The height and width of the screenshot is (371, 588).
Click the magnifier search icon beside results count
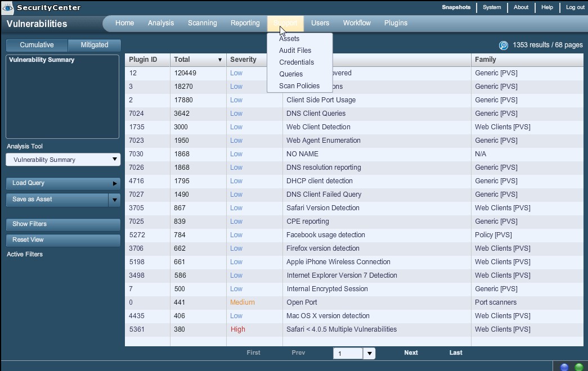click(503, 46)
